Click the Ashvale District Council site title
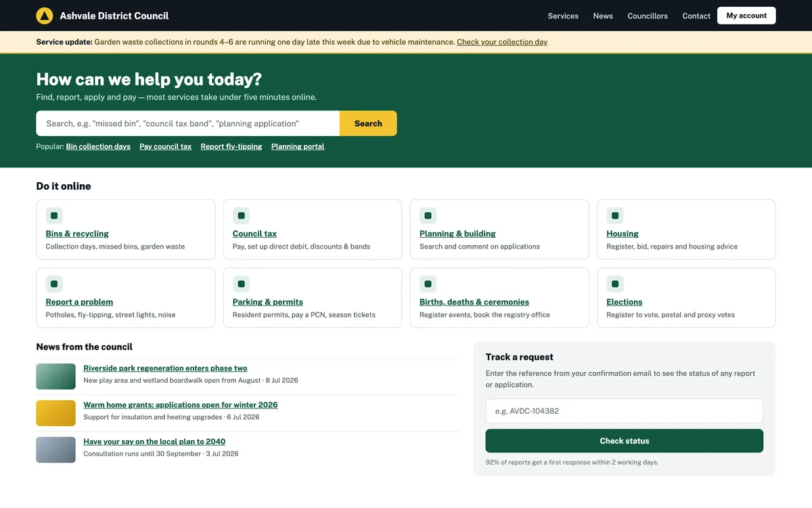Image resolution: width=812 pixels, height=508 pixels. coord(114,16)
